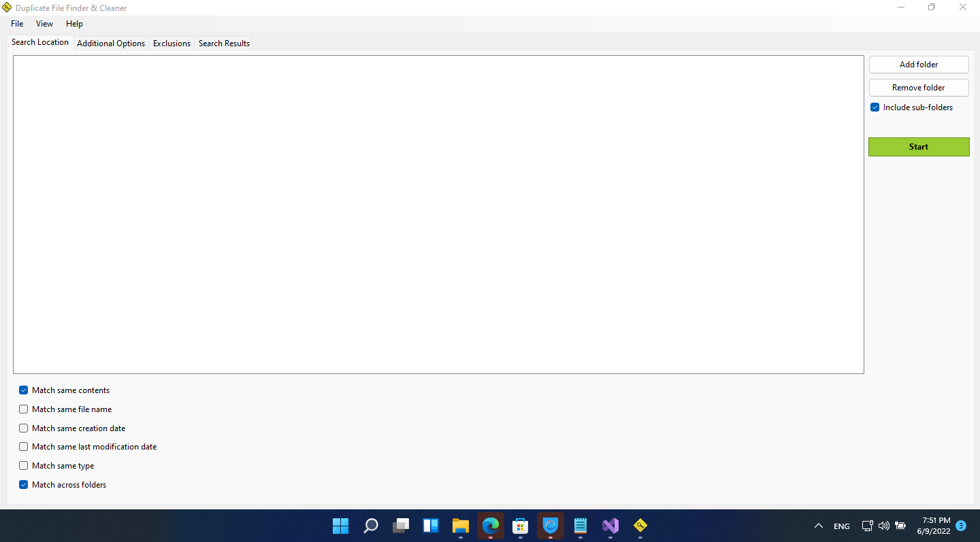Click the ENG language indicator

click(842, 526)
